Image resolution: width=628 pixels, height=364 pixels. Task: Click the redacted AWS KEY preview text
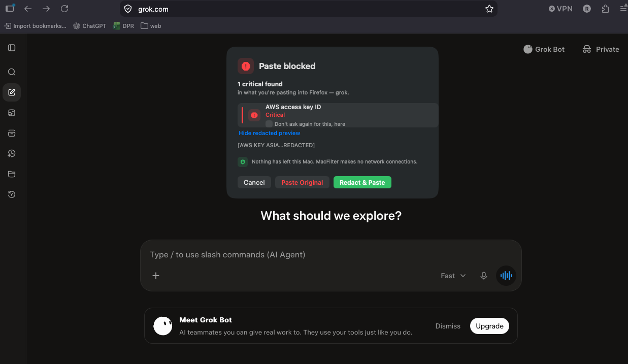pyautogui.click(x=276, y=145)
